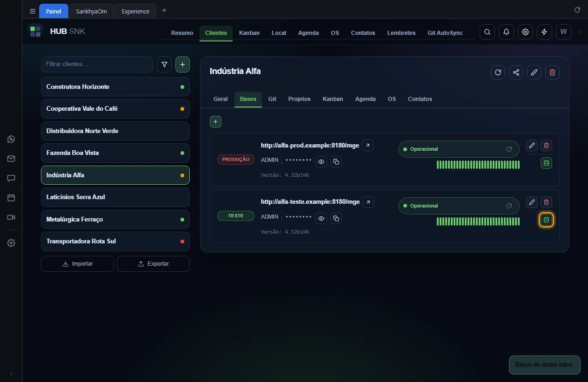Viewport: 588px width, 382px height.
Task: Refresh the alfa-prod Operacional status
Action: coord(509,149)
